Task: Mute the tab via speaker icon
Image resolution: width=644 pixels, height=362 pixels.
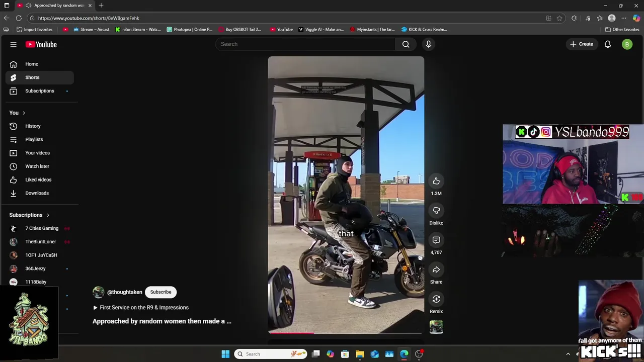Action: [29, 6]
